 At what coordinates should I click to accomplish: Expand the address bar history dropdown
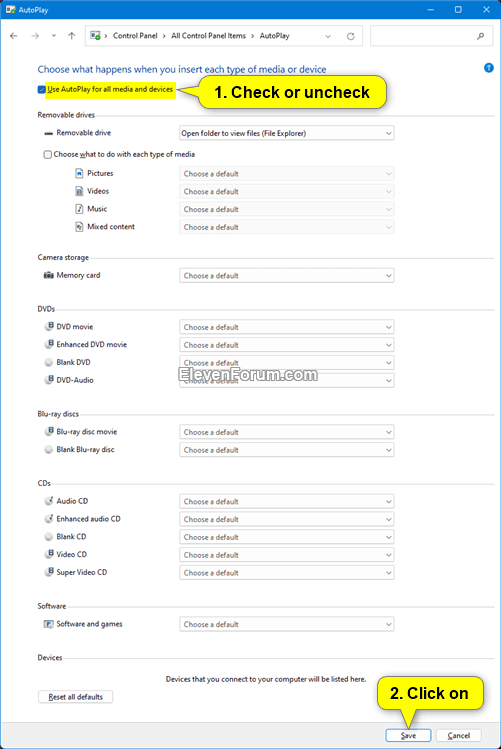click(x=328, y=36)
